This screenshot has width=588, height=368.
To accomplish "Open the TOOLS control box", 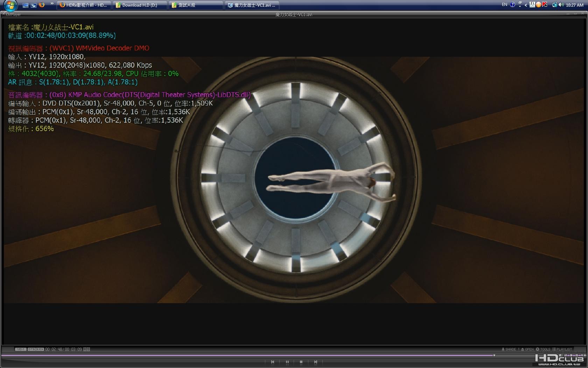I will click(x=543, y=349).
